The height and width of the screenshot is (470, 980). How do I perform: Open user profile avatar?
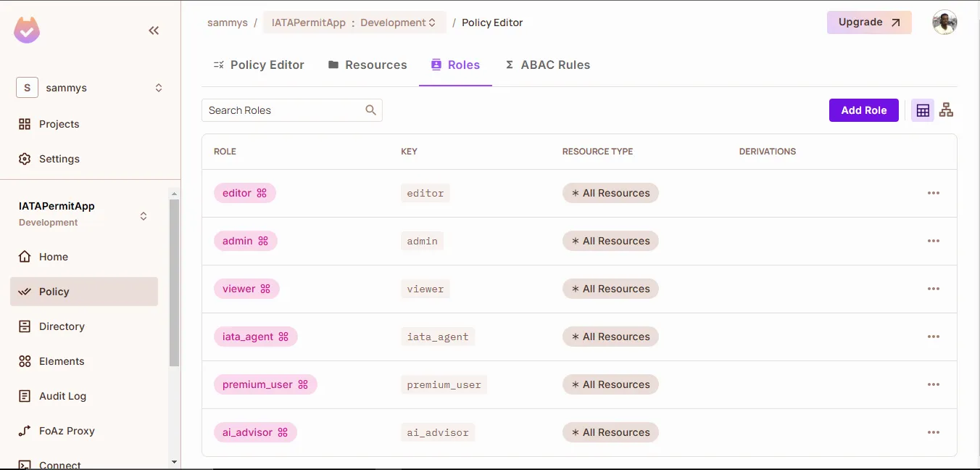(x=944, y=22)
